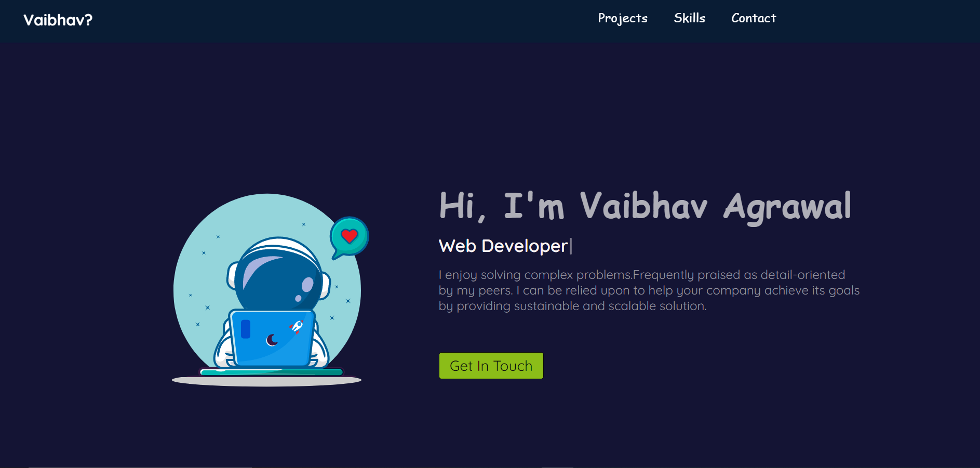Image resolution: width=980 pixels, height=468 pixels.
Task: Click the gray oval shadow under astronaut
Action: pos(266,381)
